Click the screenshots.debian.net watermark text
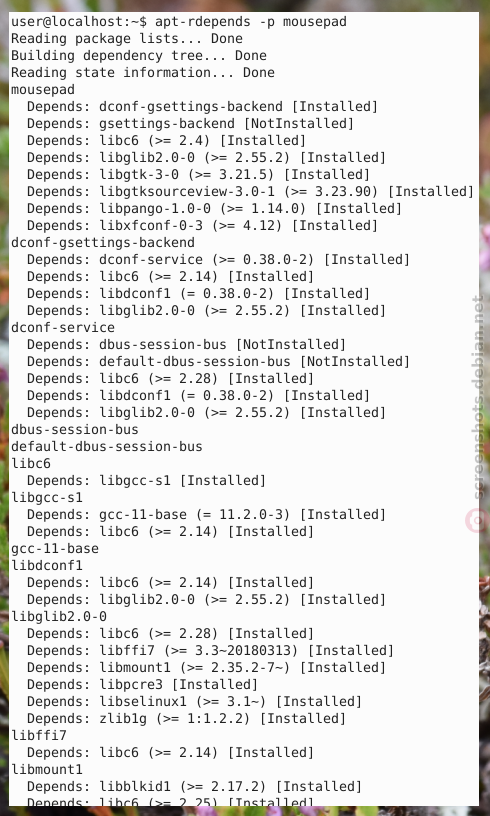 479,397
